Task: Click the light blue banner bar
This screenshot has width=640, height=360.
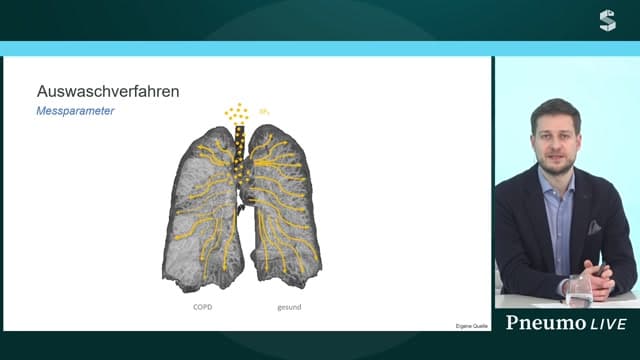Action: tap(320, 49)
